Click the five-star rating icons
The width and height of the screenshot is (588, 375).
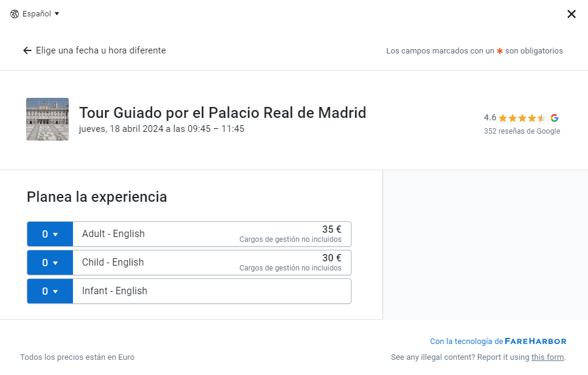[522, 118]
